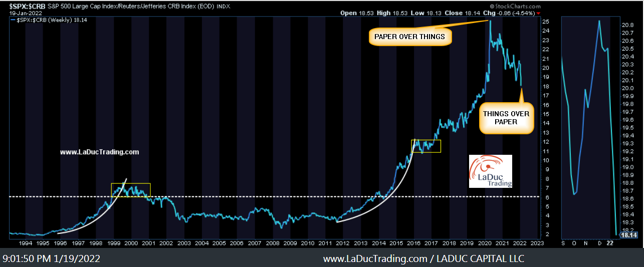Click the 3 value on the main price axis

point(547,225)
